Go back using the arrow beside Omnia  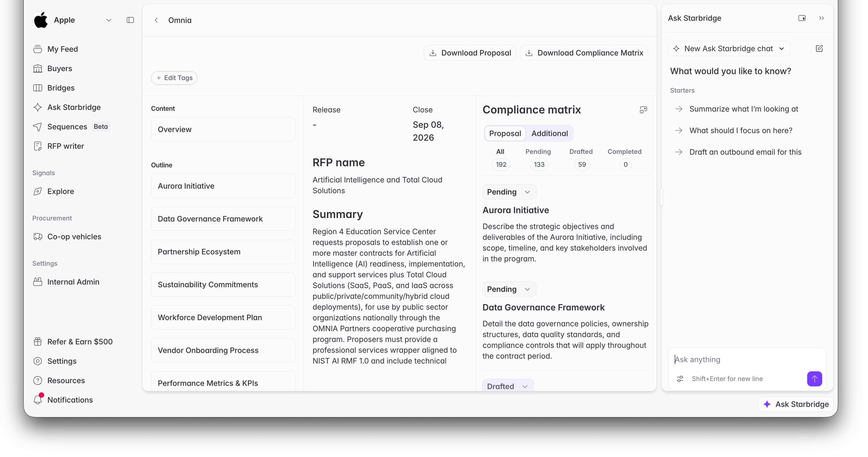(156, 20)
